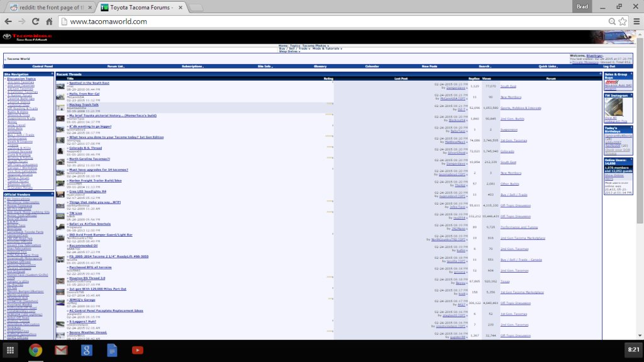Open Discussion Topics in Site Navigation
This screenshot has height=362, width=644.
pyautogui.click(x=21, y=79)
